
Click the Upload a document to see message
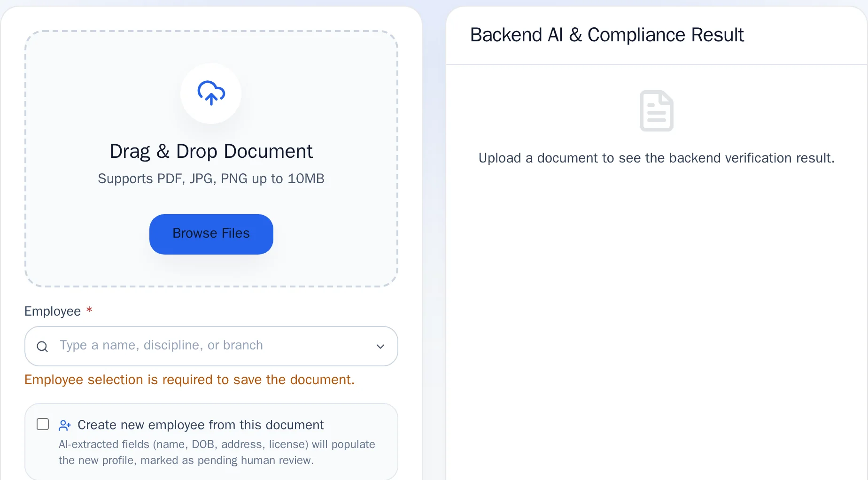pyautogui.click(x=657, y=158)
